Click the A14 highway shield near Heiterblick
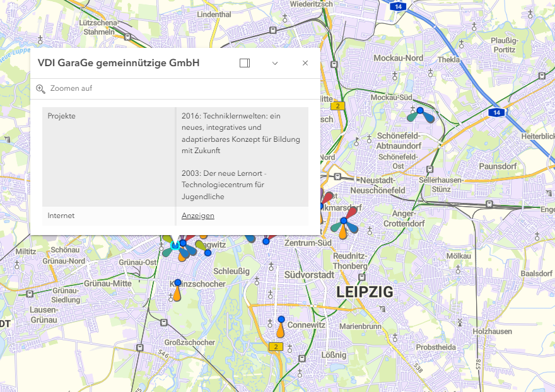555x392 pixels. tap(496, 112)
